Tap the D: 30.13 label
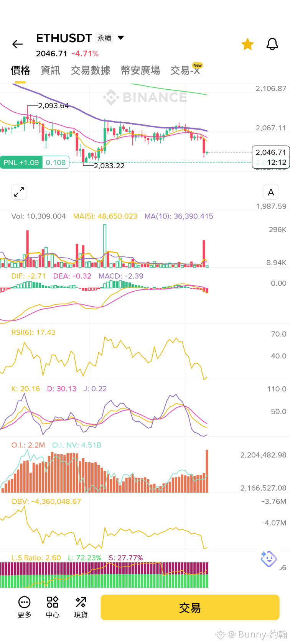Image resolution: width=290 pixels, height=644 pixels. point(62,389)
